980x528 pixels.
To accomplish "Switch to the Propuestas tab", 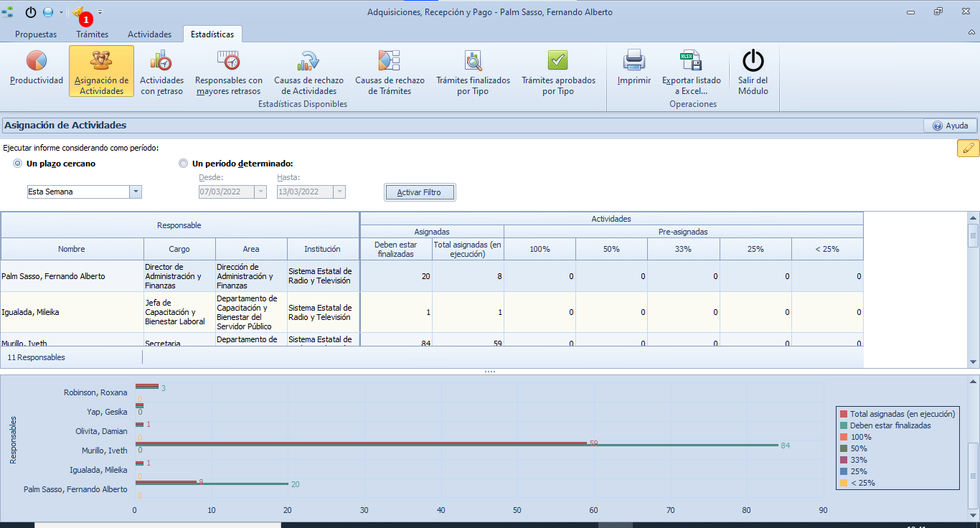I will (x=36, y=34).
